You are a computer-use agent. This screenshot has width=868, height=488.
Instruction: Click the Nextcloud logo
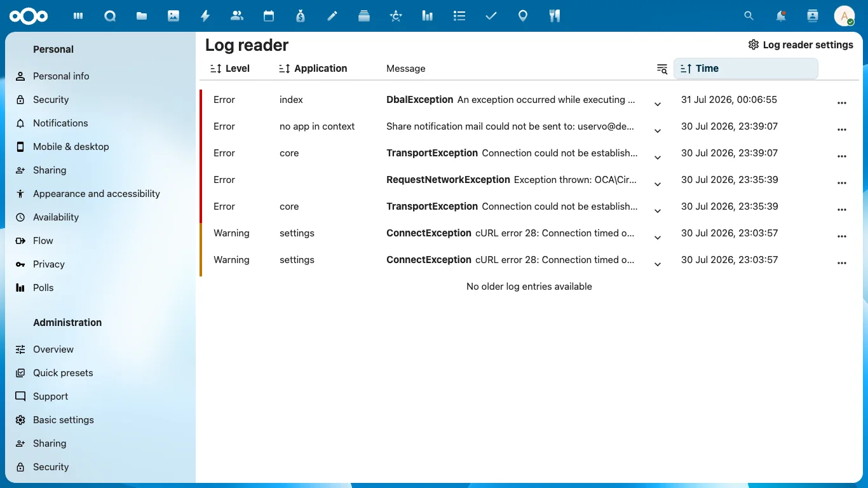point(29,17)
